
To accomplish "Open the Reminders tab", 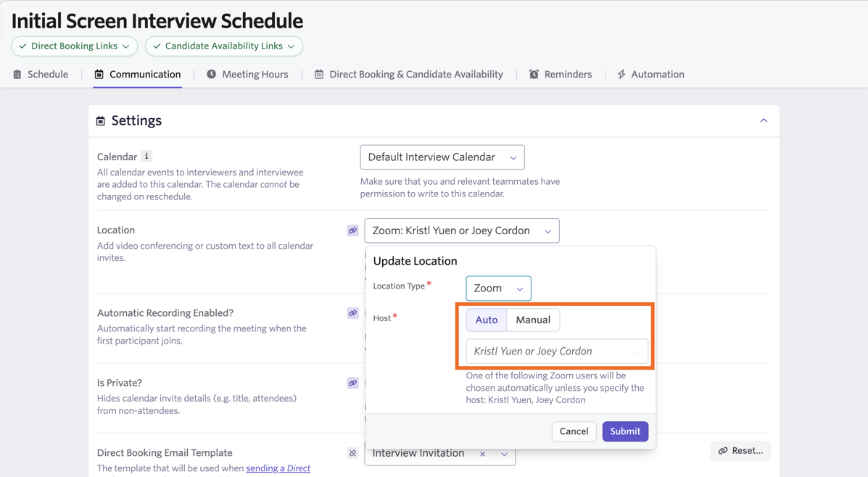I will [561, 74].
